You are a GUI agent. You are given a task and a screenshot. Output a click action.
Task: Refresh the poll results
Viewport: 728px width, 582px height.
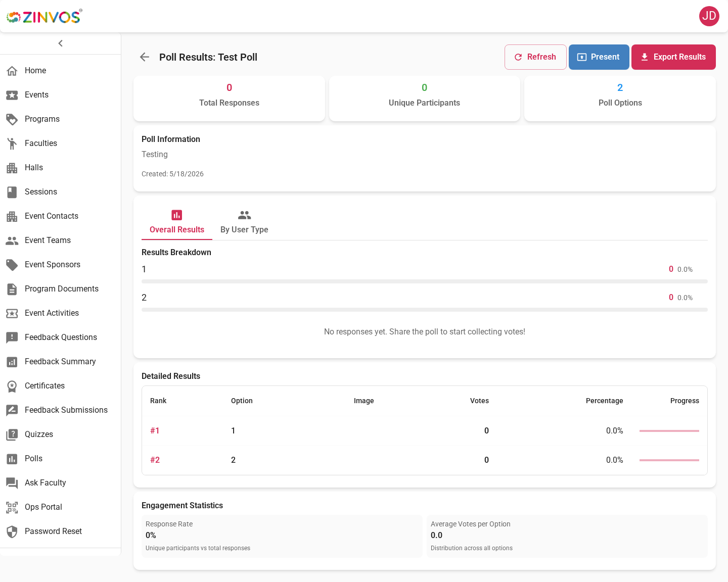click(x=535, y=57)
